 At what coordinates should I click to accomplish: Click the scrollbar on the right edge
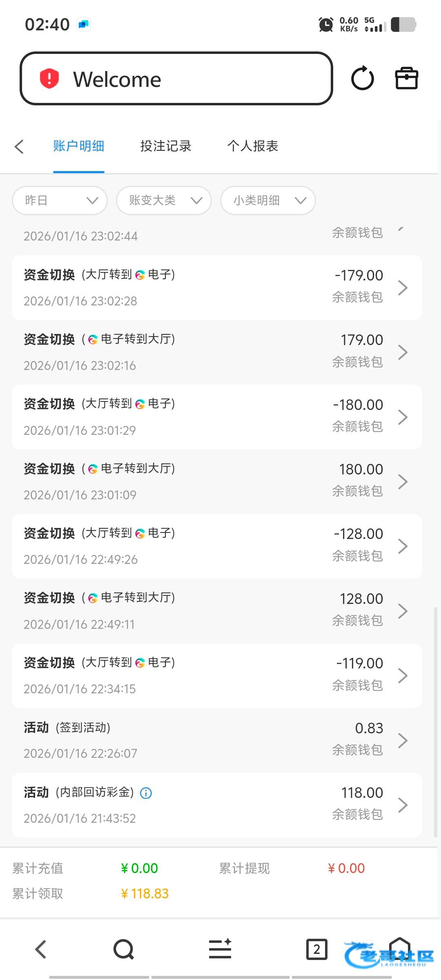point(435,723)
